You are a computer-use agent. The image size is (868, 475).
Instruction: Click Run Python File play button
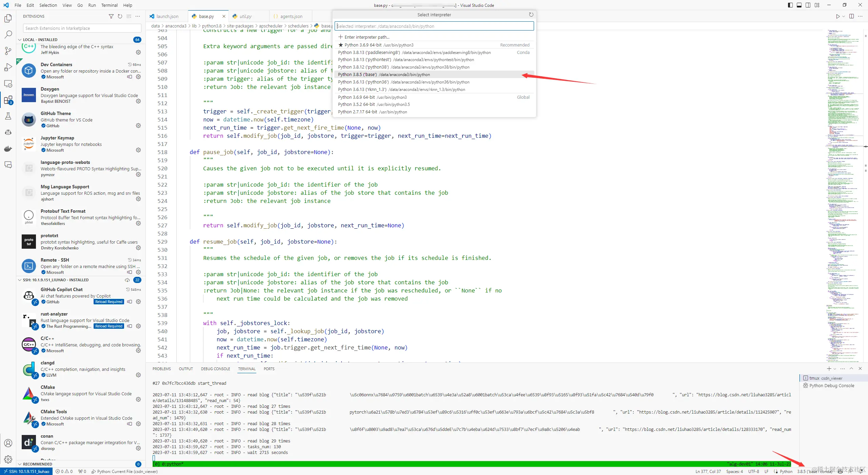(838, 16)
